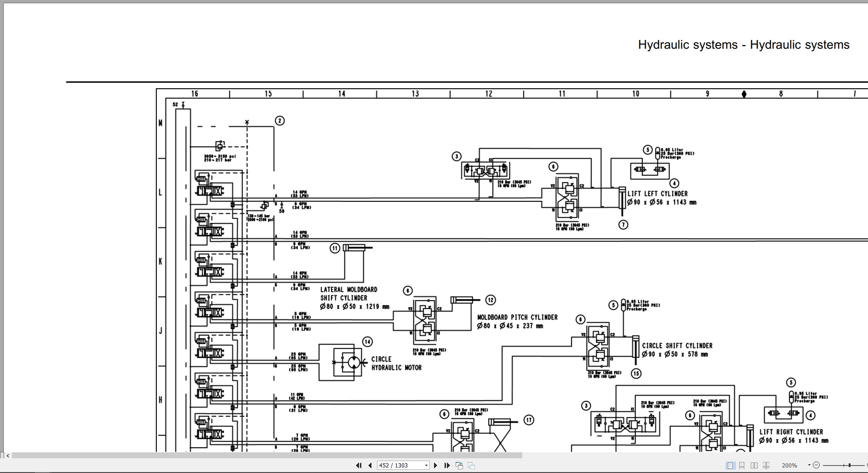Screen dimensions: 868x473
Task: Click callout number 7 below lift left cylinder
Action: click(x=623, y=225)
